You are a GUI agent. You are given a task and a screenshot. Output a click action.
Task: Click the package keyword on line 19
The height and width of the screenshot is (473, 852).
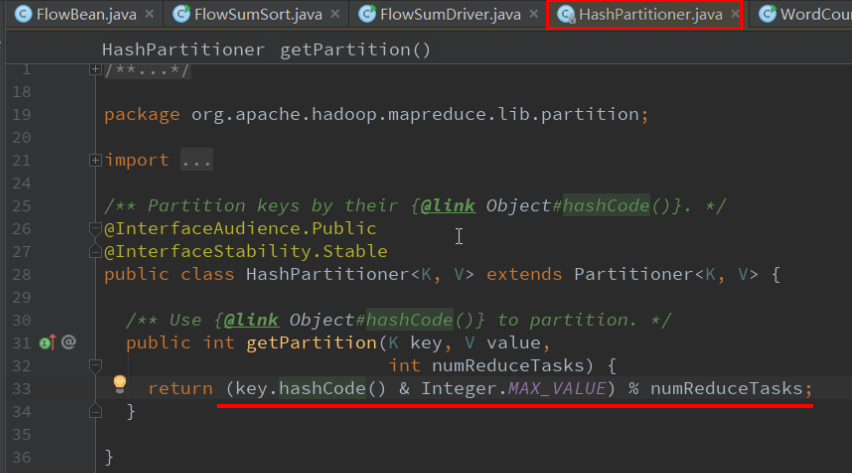[142, 114]
